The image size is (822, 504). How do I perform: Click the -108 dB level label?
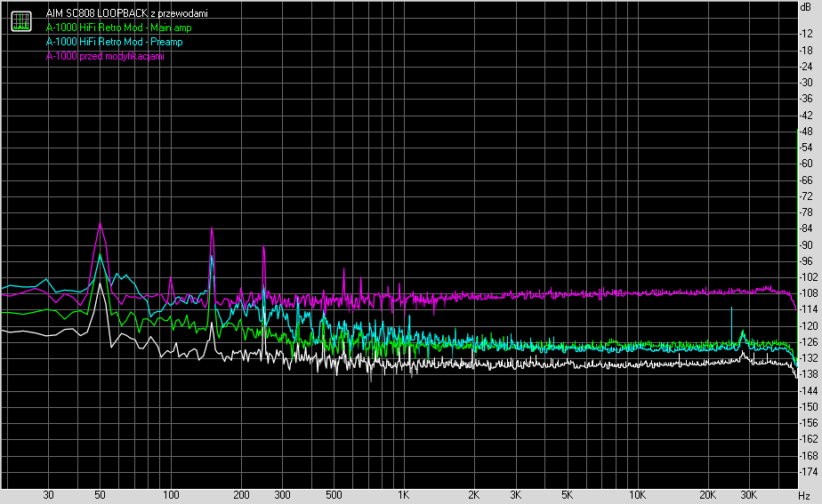tap(808, 293)
